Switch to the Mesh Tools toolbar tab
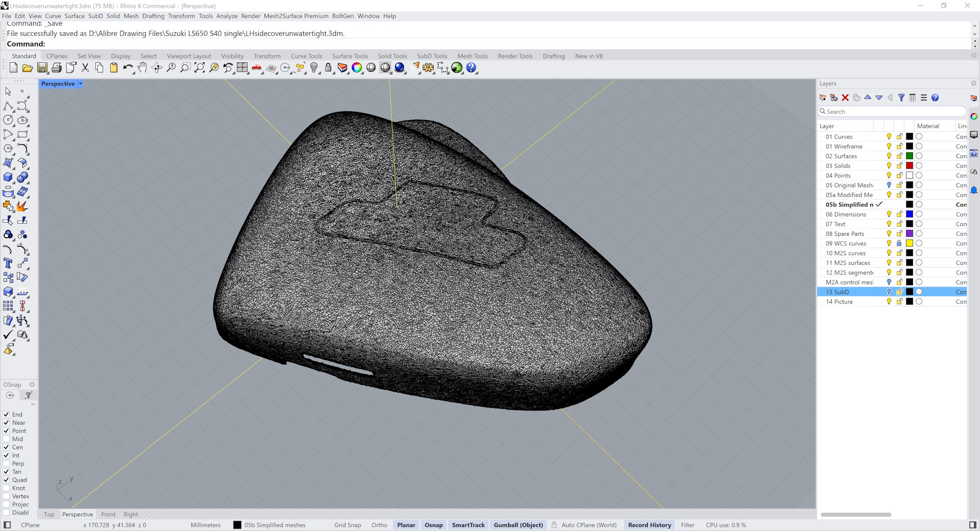This screenshot has height=531, width=980. pos(473,56)
